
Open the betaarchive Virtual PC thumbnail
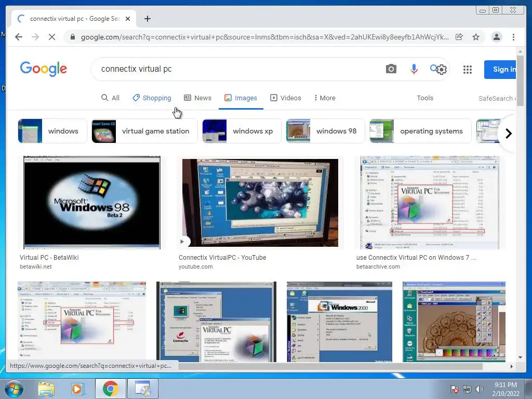(x=430, y=203)
